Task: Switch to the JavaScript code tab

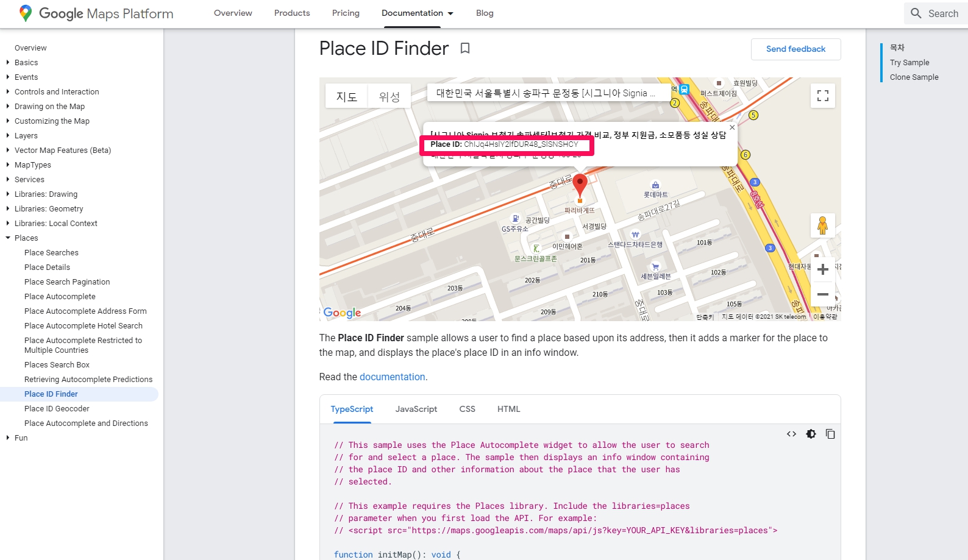Action: tap(416, 409)
